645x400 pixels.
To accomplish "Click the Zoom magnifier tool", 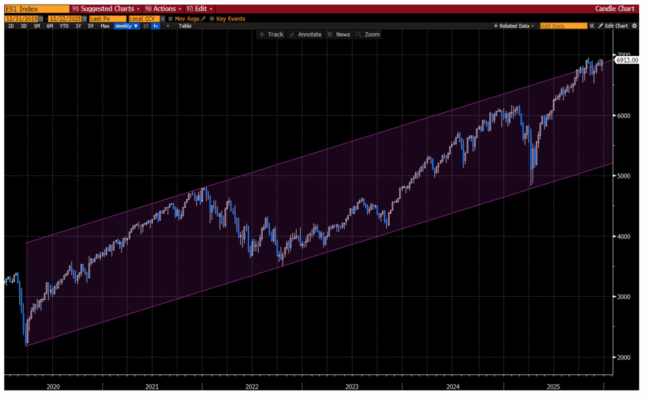I will tap(368, 34).
